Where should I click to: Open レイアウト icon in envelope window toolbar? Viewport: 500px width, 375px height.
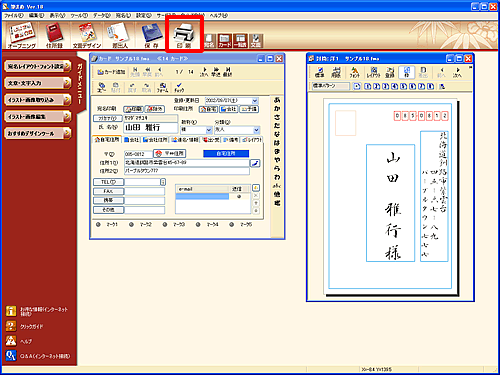(374, 72)
